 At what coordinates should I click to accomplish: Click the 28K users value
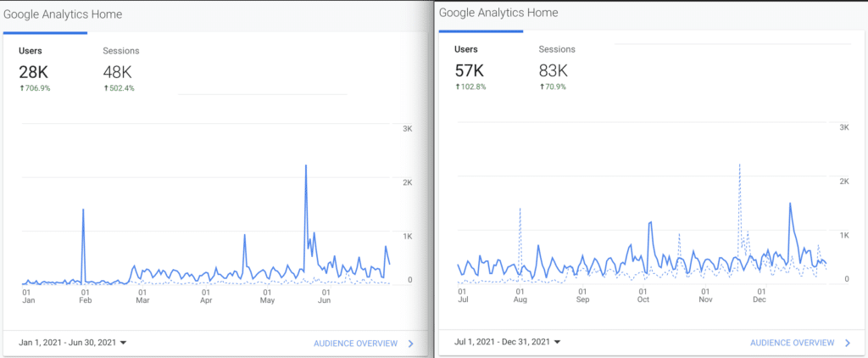(34, 72)
